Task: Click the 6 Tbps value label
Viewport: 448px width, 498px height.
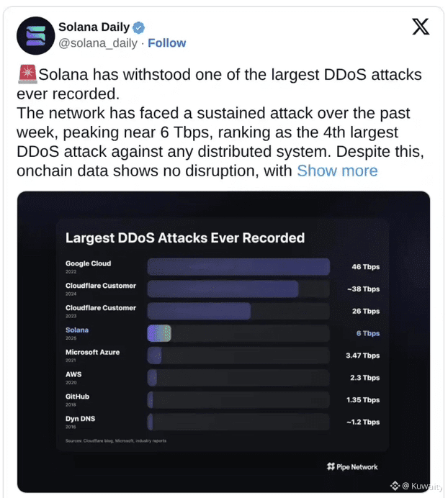Action: click(x=368, y=333)
